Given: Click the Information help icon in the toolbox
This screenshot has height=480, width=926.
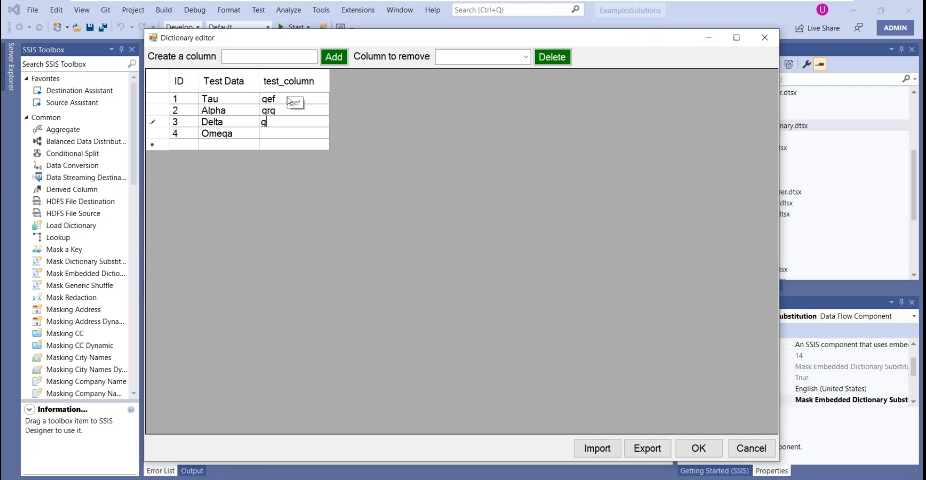Looking at the screenshot, I should click(x=131, y=409).
